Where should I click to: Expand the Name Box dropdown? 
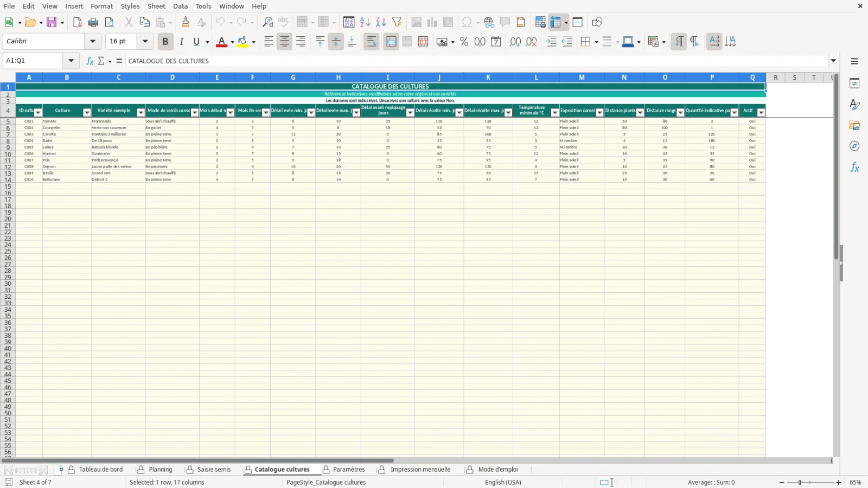[x=71, y=61]
